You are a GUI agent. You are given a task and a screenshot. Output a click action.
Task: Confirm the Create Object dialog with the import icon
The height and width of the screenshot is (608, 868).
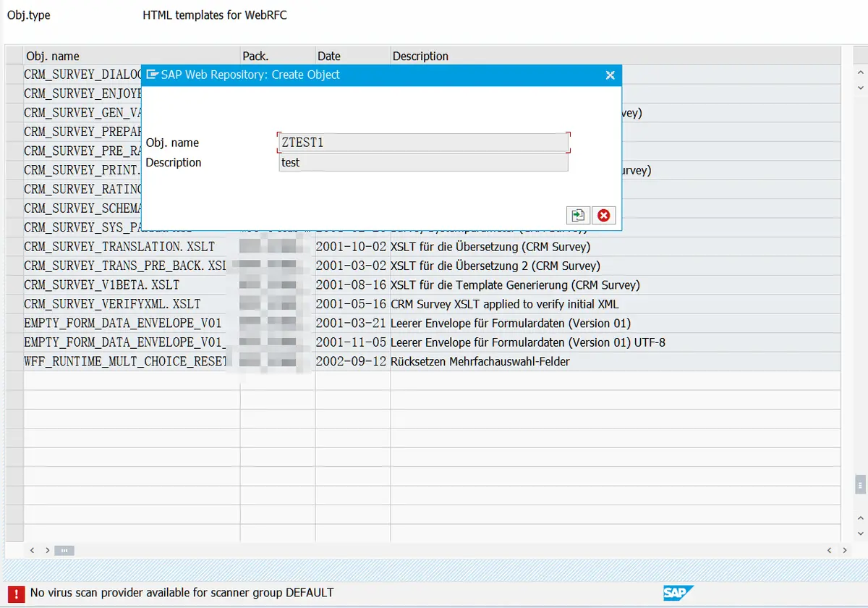coord(577,215)
